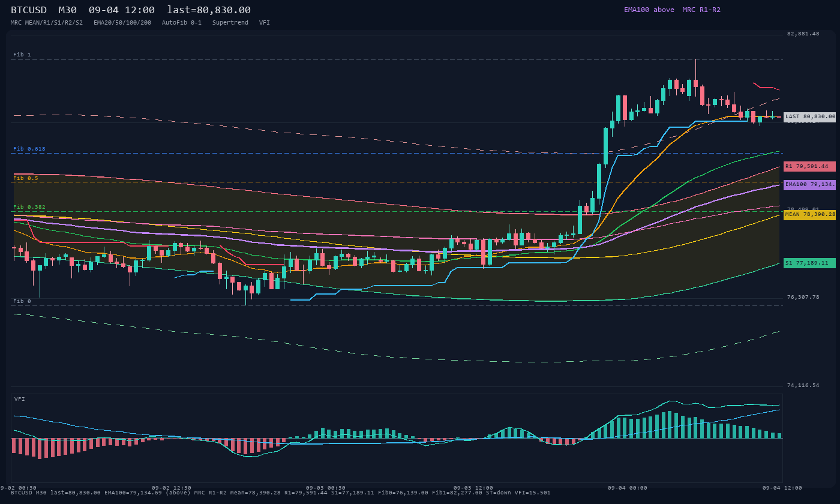Click 'Fib1=82,277.00' in the bottom status line

tap(457, 493)
